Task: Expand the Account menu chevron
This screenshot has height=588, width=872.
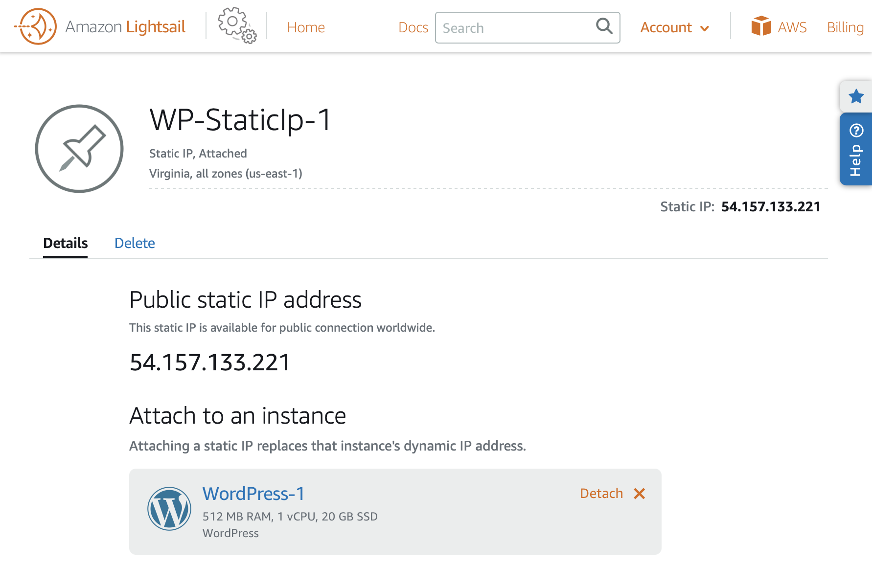Action: coord(705,28)
